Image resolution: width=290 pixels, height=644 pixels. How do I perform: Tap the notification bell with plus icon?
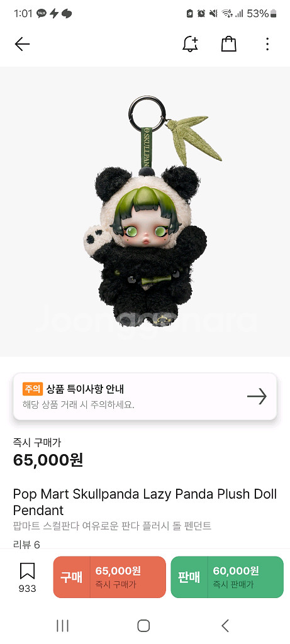coord(190,44)
